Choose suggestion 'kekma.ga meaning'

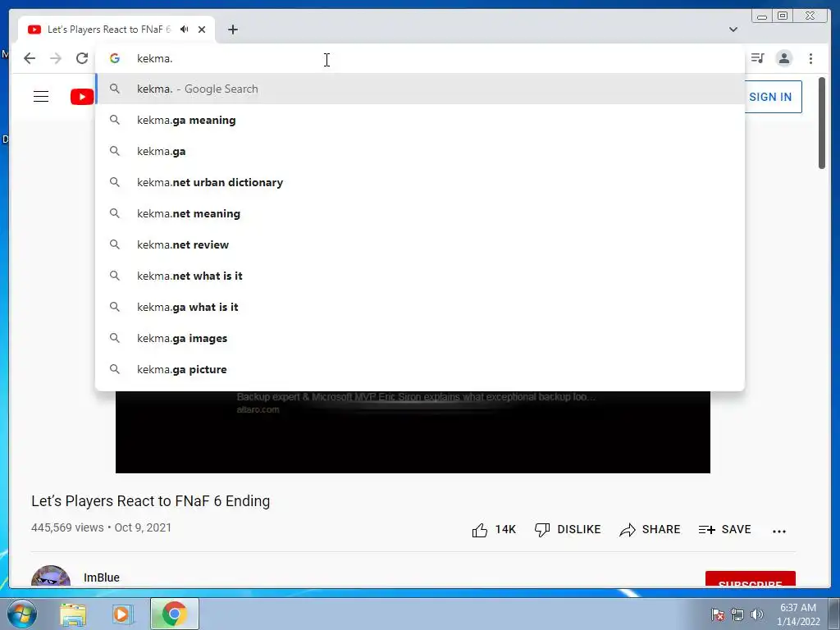tap(420, 120)
